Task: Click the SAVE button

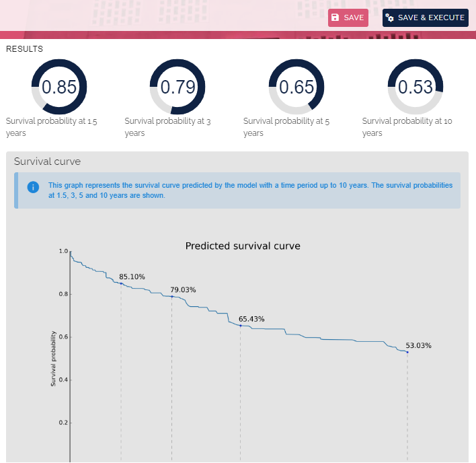Action: coord(348,17)
